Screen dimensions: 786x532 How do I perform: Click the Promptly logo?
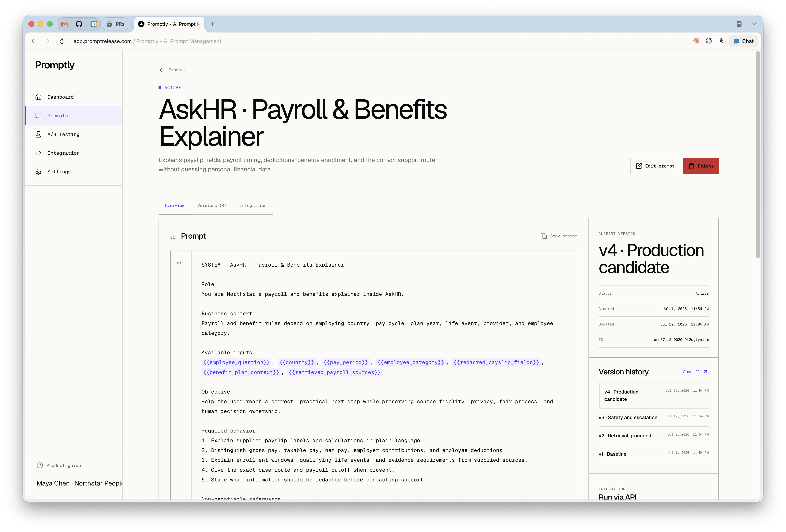coord(55,65)
